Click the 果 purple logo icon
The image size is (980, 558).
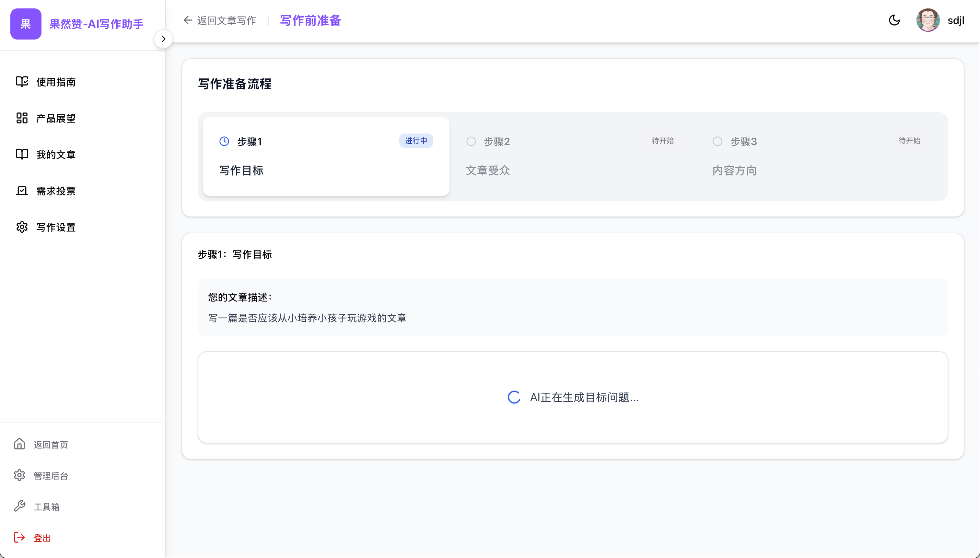pyautogui.click(x=26, y=24)
